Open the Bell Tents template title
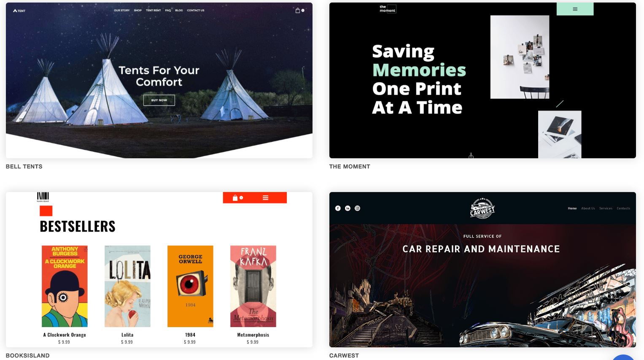This screenshot has width=644, height=360. pos(24,166)
